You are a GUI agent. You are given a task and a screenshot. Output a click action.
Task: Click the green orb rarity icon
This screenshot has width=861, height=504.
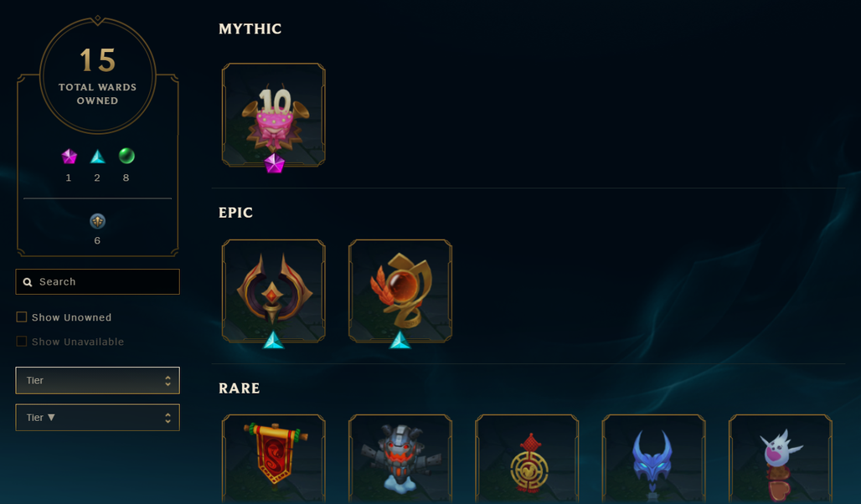pyautogui.click(x=126, y=156)
